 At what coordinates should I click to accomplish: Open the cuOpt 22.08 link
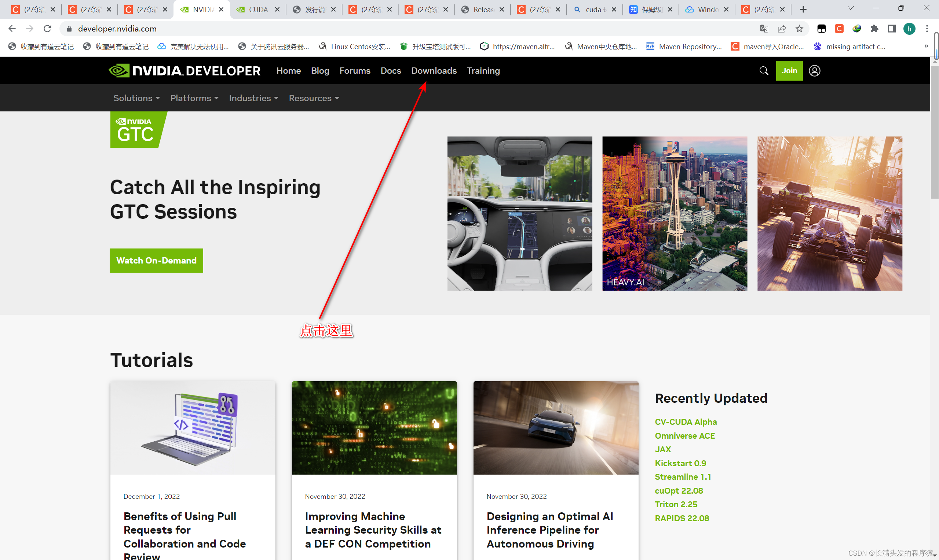click(679, 491)
